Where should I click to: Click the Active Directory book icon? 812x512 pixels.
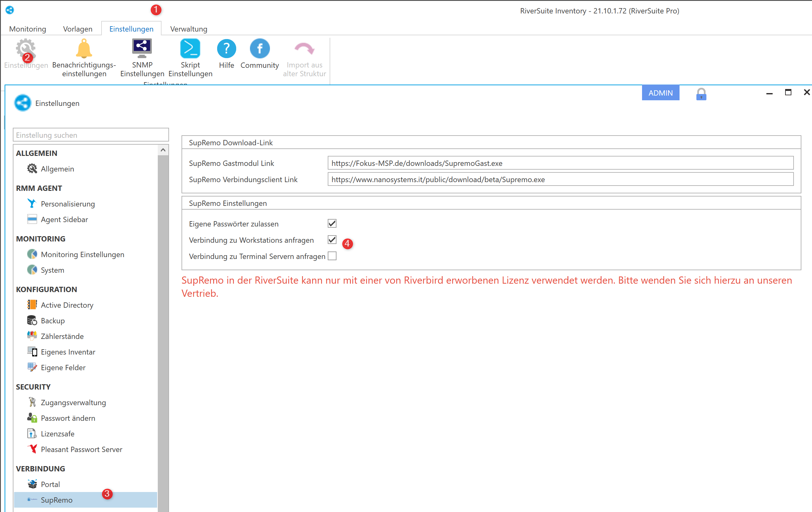click(32, 304)
